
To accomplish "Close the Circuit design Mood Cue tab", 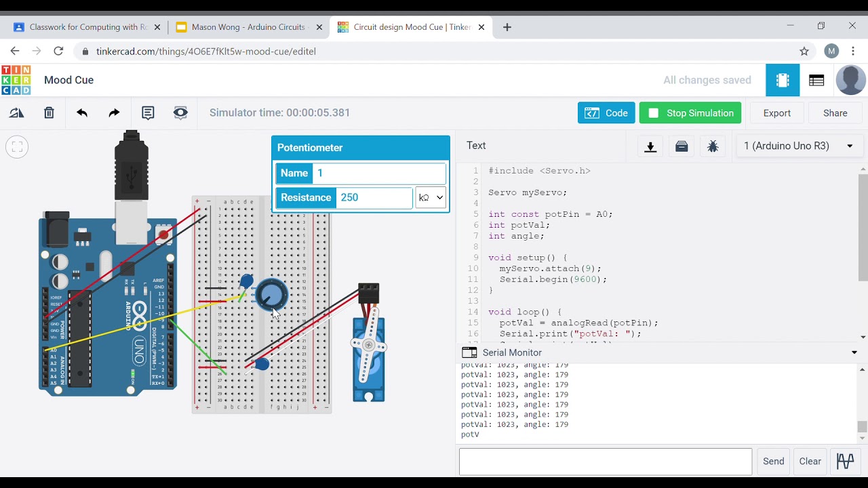I will click(x=481, y=27).
